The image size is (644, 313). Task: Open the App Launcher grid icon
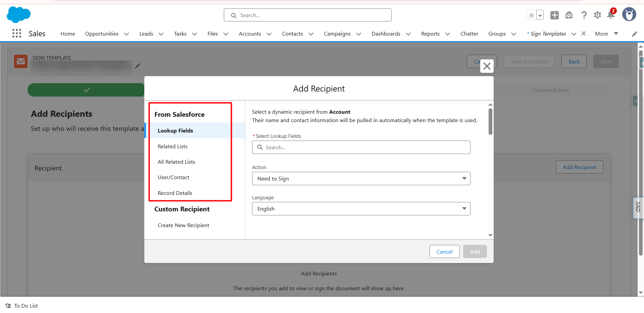pyautogui.click(x=17, y=33)
